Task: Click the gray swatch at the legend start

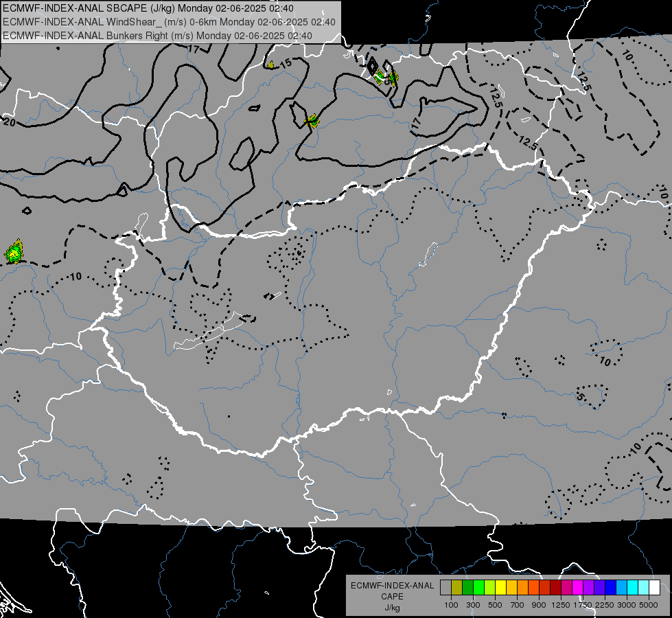Action: (x=445, y=588)
